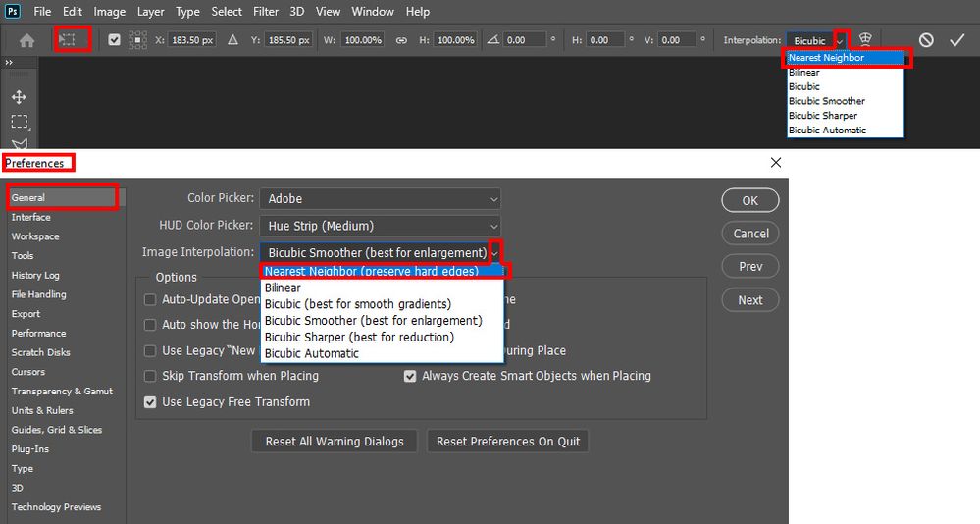
Task: Go to Prev preferences page
Action: pyautogui.click(x=750, y=266)
